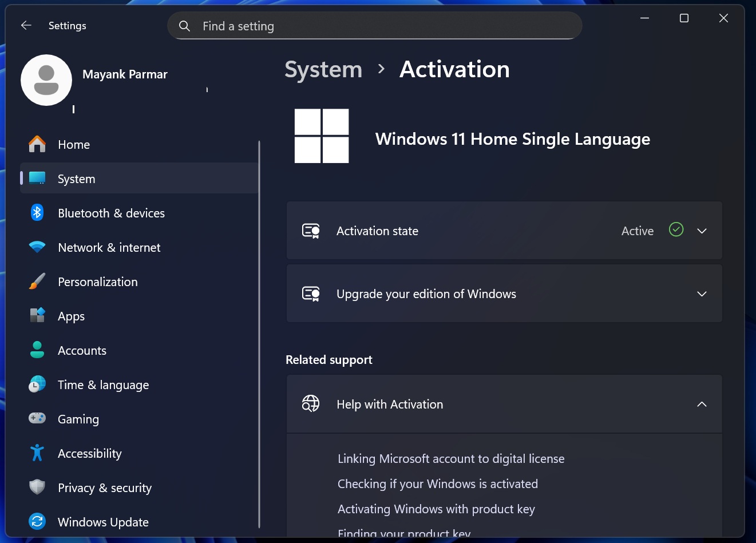Select Accessibility in the sidebar
Viewport: 756px width, 543px height.
(89, 453)
